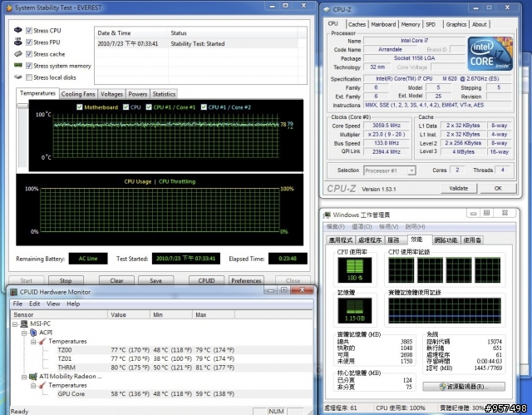Open the Processor #1 selection dropdown
Viewport: 532px width, 415px height.
tap(411, 170)
